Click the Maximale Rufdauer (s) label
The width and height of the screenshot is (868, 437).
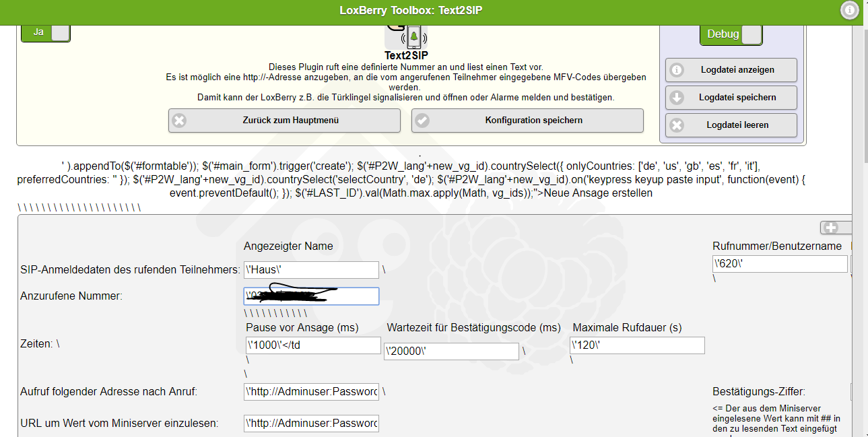click(627, 328)
